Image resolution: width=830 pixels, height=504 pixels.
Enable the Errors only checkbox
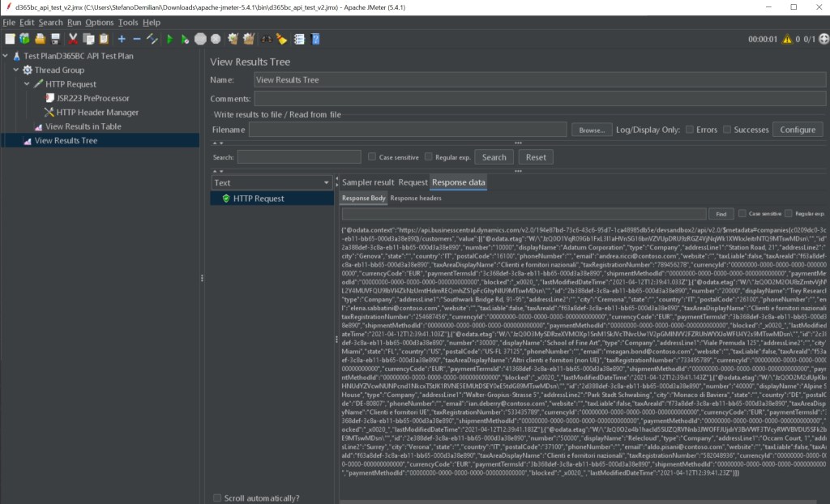(x=690, y=130)
